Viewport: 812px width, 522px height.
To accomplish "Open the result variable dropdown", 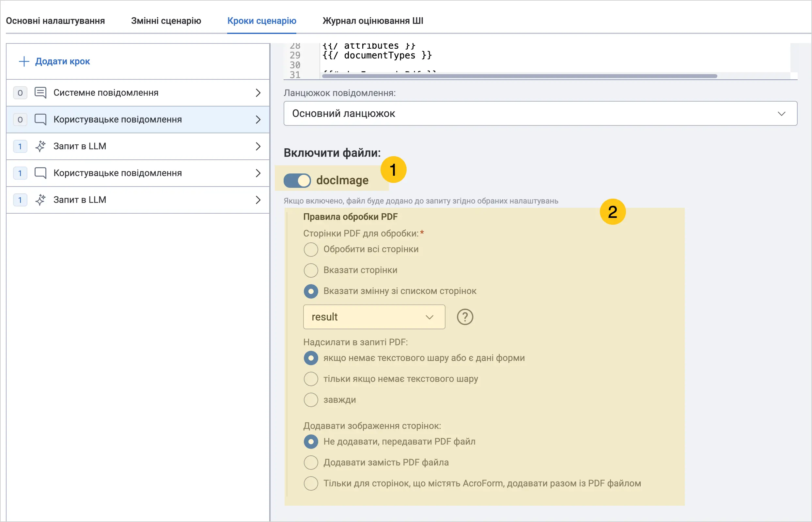I will (x=374, y=317).
